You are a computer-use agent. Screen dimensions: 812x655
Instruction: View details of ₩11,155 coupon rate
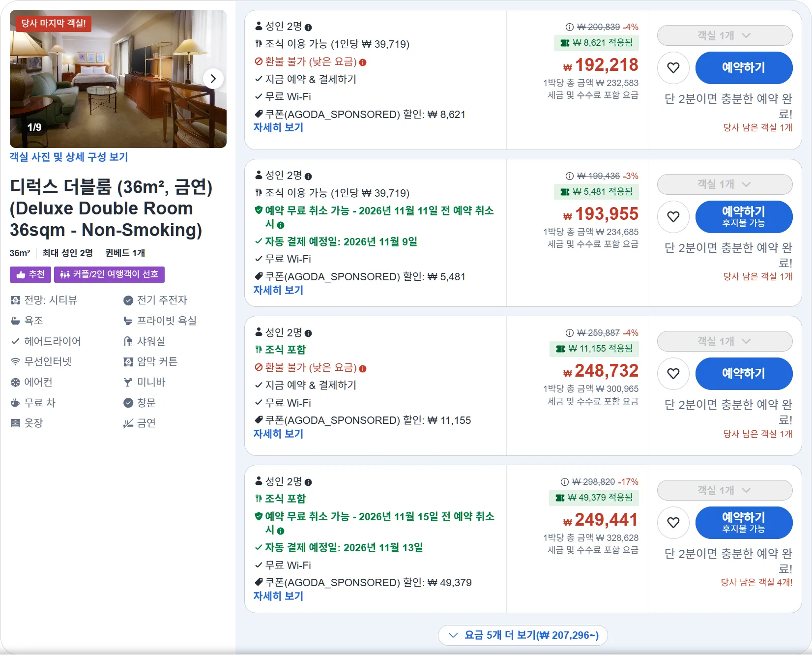(278, 434)
